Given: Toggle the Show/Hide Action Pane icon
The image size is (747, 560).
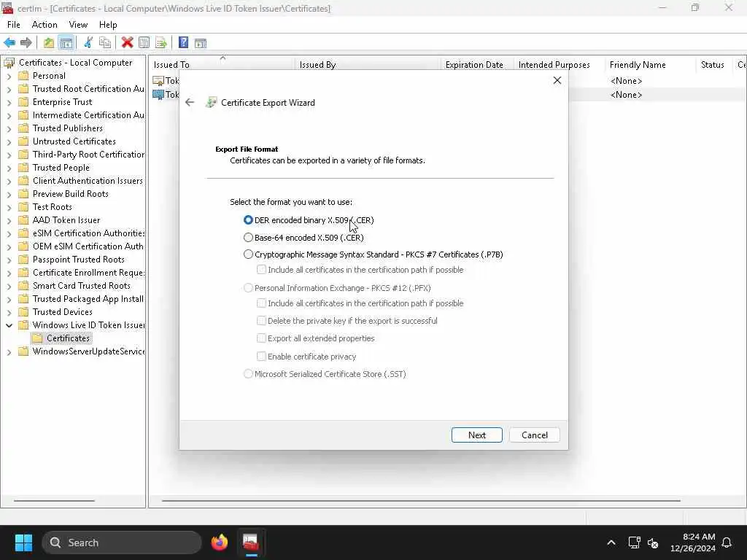Looking at the screenshot, I should (x=201, y=43).
